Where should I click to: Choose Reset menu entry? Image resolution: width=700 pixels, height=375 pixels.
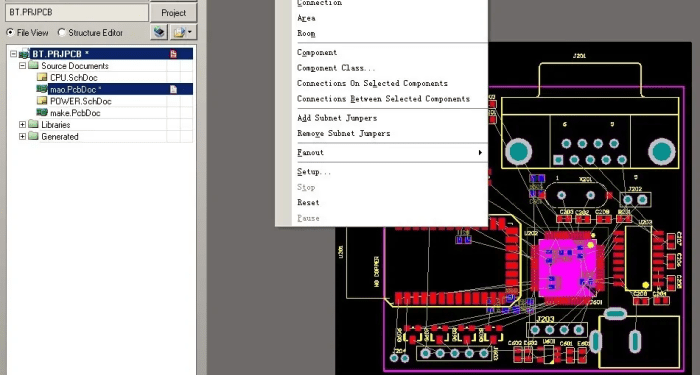tap(308, 203)
